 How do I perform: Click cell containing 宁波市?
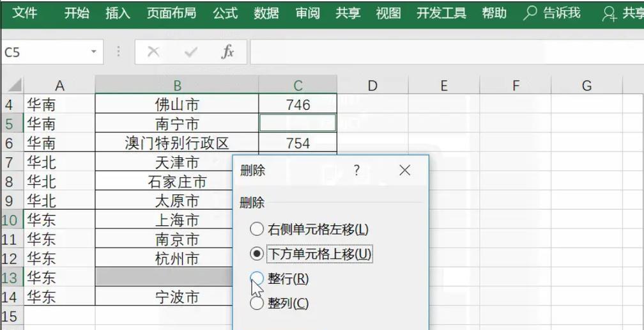click(x=164, y=297)
